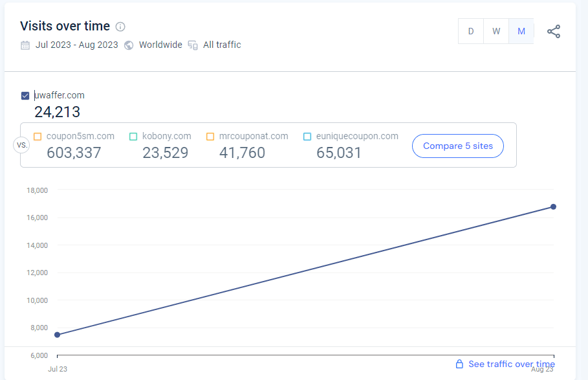Image resolution: width=588 pixels, height=380 pixels.
Task: Click the Worldwide label
Action: pyautogui.click(x=160, y=45)
